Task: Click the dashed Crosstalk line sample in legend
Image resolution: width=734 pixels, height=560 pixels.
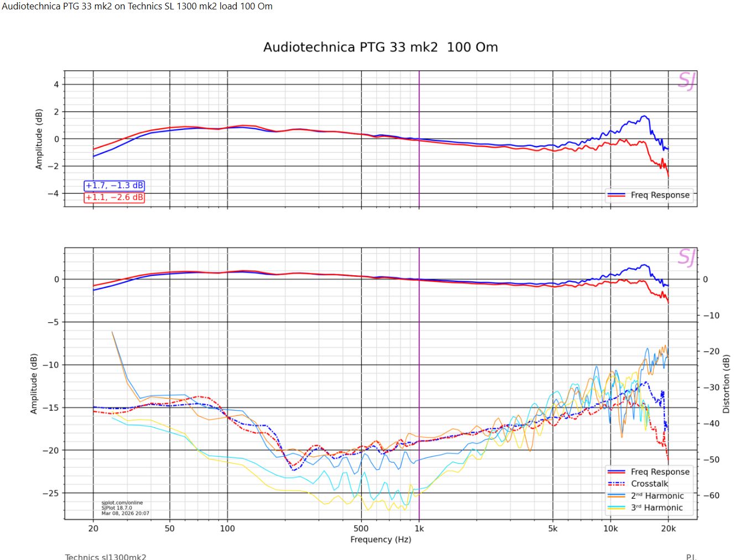Action: [x=616, y=484]
